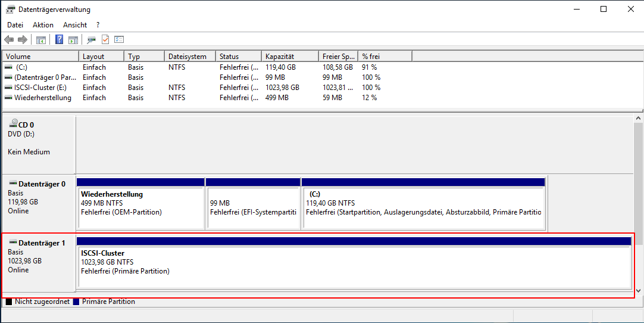The image size is (644, 323).
Task: Open Help via blue question mark icon
Action: (59, 39)
